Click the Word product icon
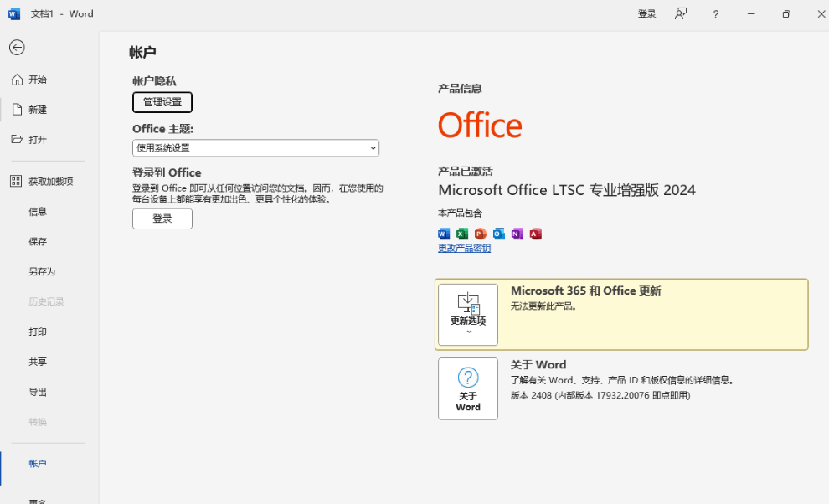 pyautogui.click(x=444, y=234)
